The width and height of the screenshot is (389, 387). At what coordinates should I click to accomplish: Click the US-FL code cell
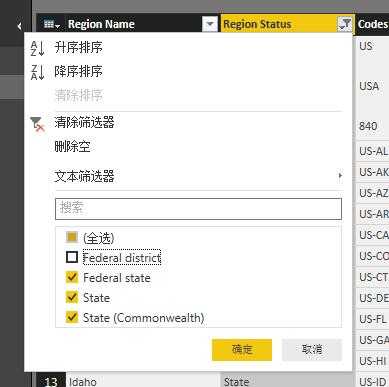tap(372, 319)
